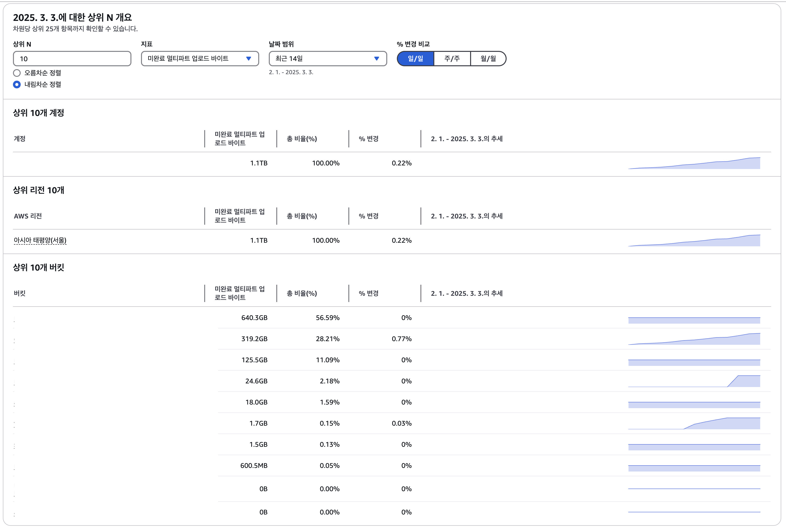Click 총 비율(%) header in regions table
The image size is (786, 532).
coord(302,216)
